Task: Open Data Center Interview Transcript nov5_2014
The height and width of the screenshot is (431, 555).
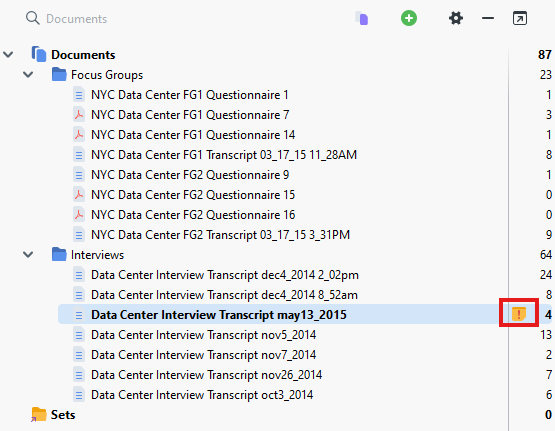Action: pos(204,335)
